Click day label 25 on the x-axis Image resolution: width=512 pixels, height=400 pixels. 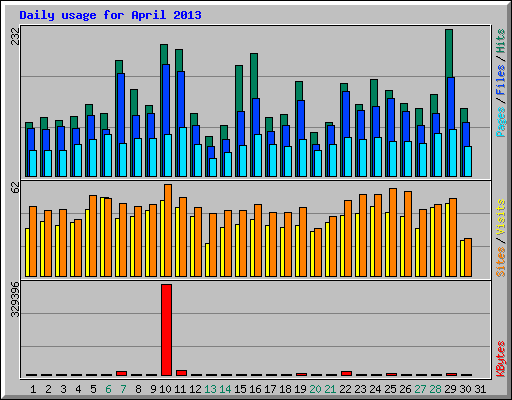(390, 389)
